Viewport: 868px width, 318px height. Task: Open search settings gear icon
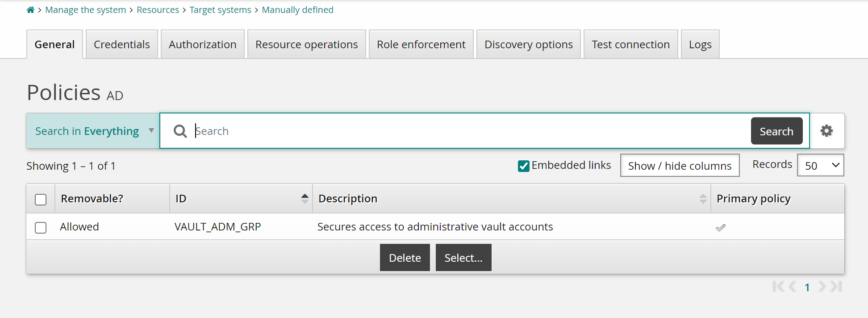point(826,131)
